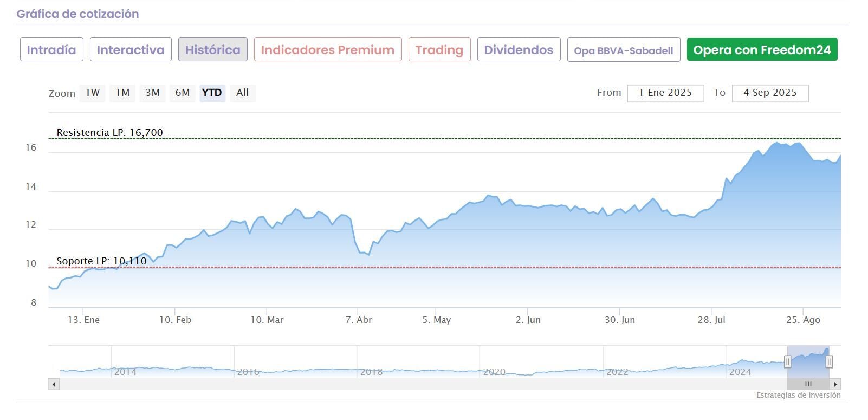Click the navigator scroll left arrow
Image resolution: width=868 pixels, height=420 pixels.
tap(54, 384)
